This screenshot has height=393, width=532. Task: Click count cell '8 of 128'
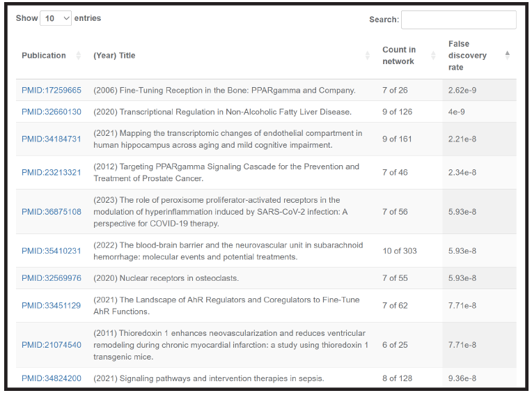398,378
